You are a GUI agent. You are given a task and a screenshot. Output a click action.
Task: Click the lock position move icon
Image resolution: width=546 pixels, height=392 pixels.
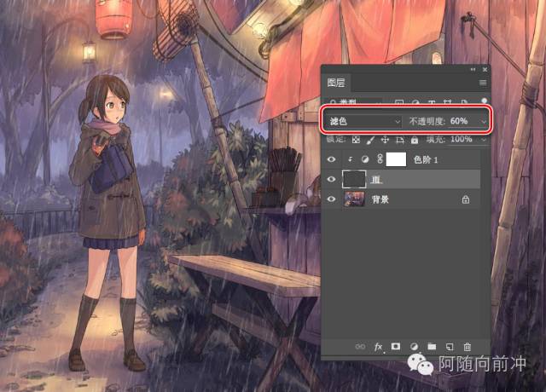[x=385, y=139]
